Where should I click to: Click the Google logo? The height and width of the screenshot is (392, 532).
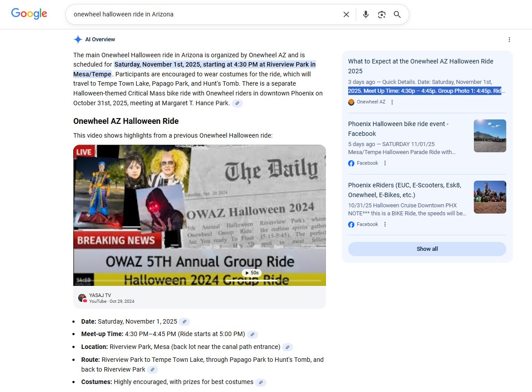click(x=29, y=14)
